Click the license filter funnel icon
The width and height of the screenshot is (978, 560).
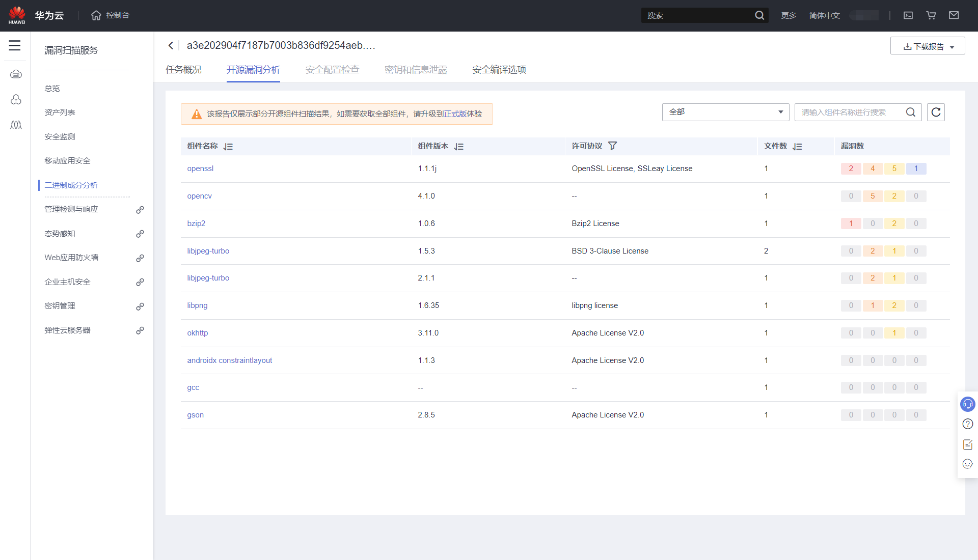(x=613, y=146)
